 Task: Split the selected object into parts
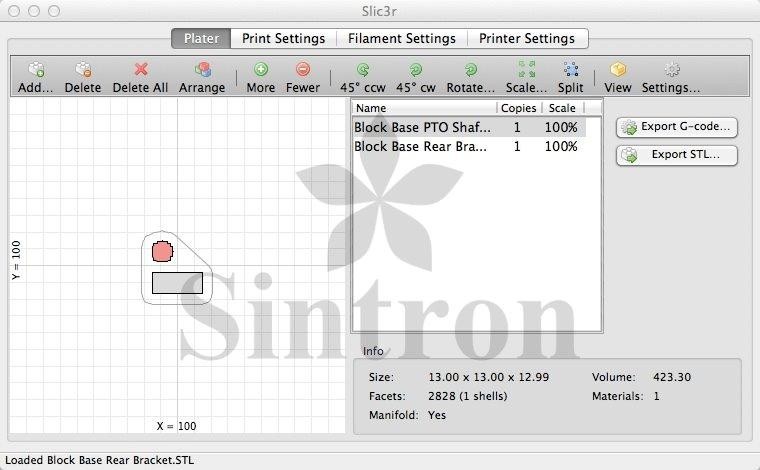tap(570, 71)
